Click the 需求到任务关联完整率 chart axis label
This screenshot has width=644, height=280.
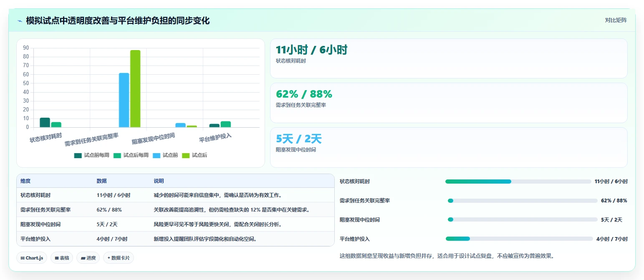click(x=91, y=140)
